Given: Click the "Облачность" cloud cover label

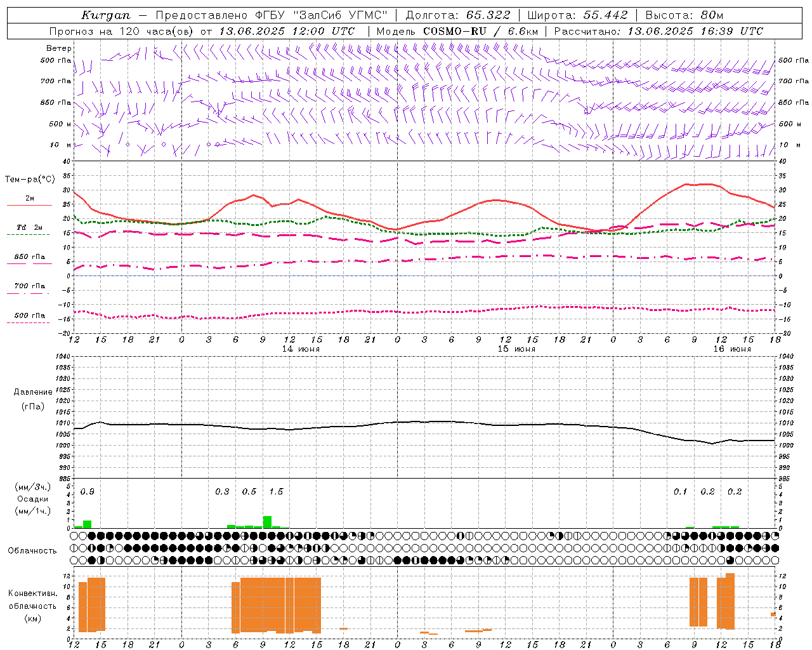Looking at the screenshot, I should 32,551.
